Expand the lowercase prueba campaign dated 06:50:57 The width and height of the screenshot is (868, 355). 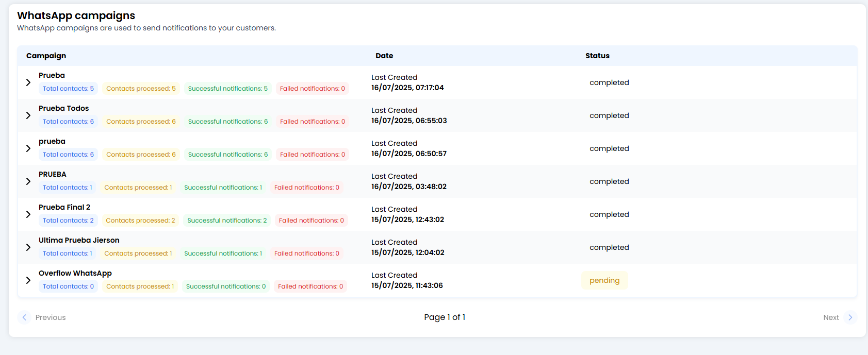[x=28, y=148]
